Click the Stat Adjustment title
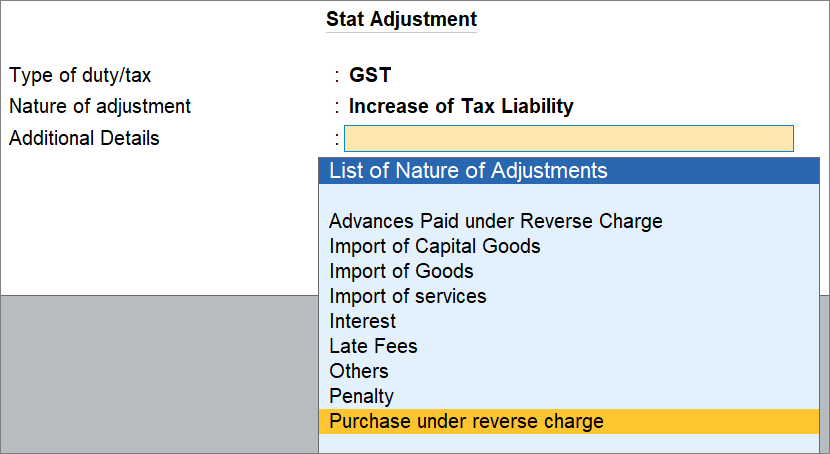The image size is (830, 454). [401, 19]
